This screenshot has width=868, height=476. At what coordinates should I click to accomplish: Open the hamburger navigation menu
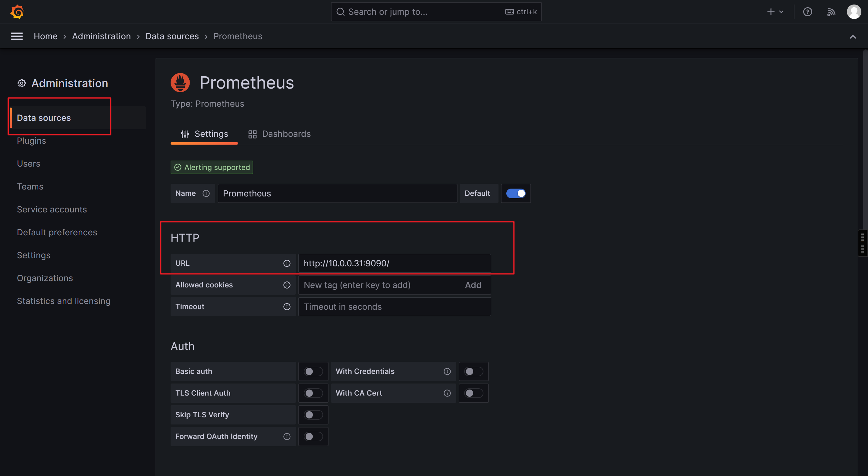17,36
